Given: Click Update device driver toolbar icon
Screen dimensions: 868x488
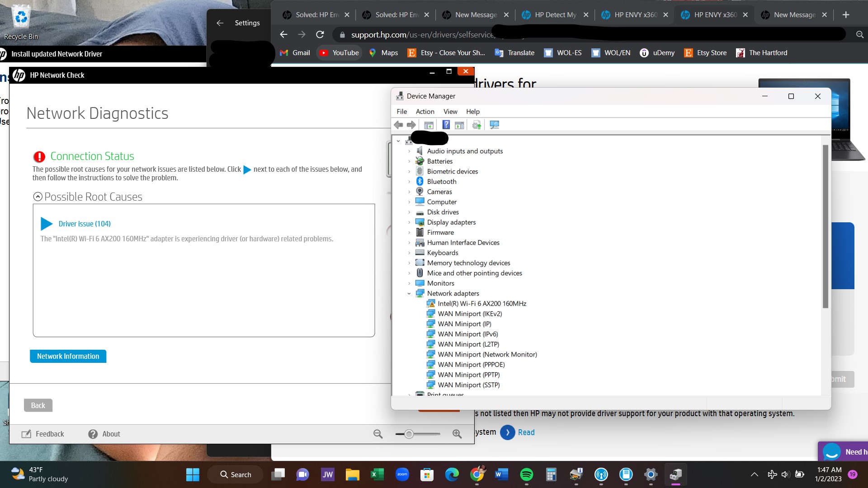Looking at the screenshot, I should [476, 125].
